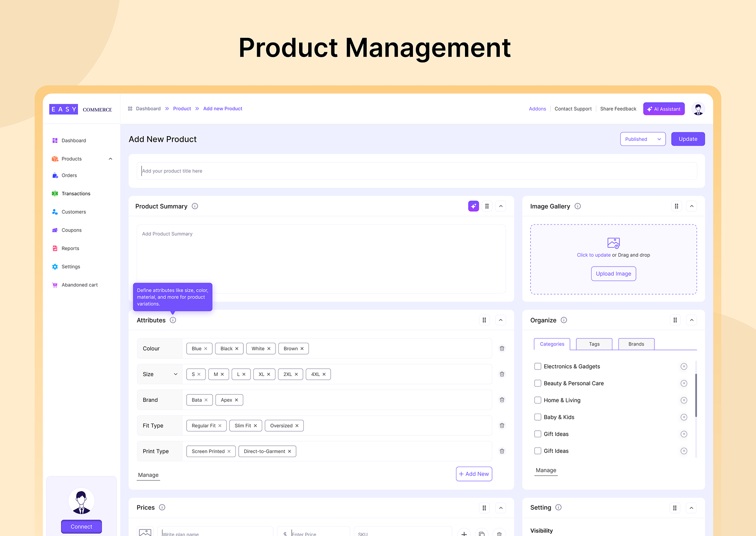Delete the Colour attribute row
756x536 pixels.
502,348
